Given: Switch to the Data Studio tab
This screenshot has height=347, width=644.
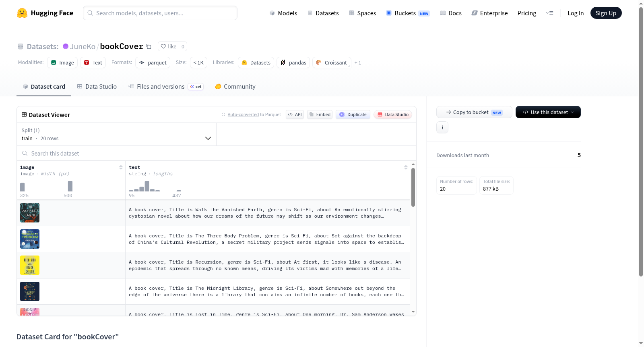Looking at the screenshot, I should click(x=97, y=87).
